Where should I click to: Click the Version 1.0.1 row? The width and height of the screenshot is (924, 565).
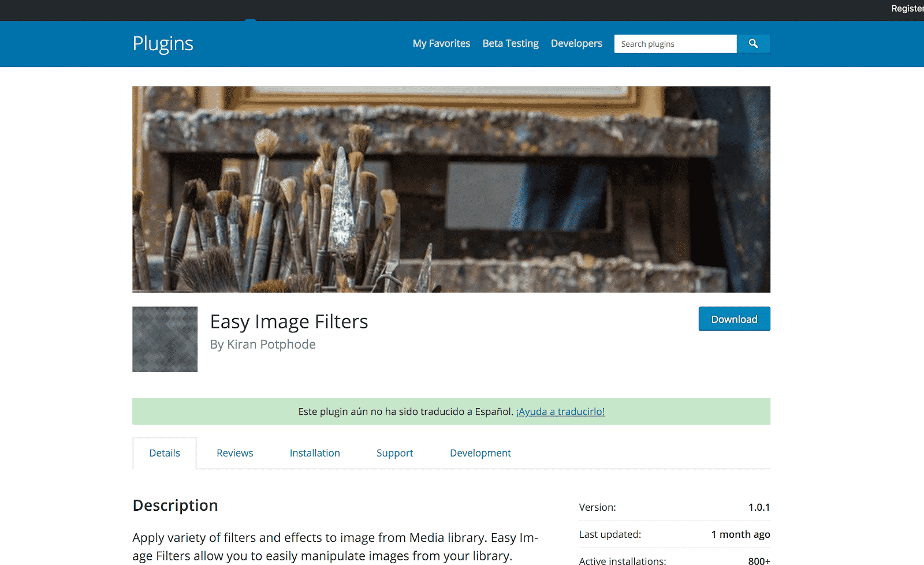click(x=675, y=507)
